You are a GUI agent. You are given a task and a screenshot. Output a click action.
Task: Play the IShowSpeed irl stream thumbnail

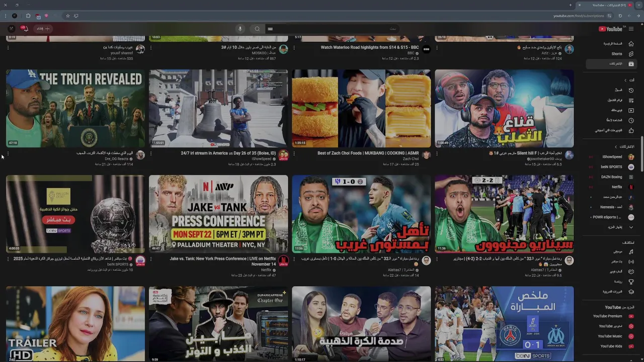(x=218, y=109)
